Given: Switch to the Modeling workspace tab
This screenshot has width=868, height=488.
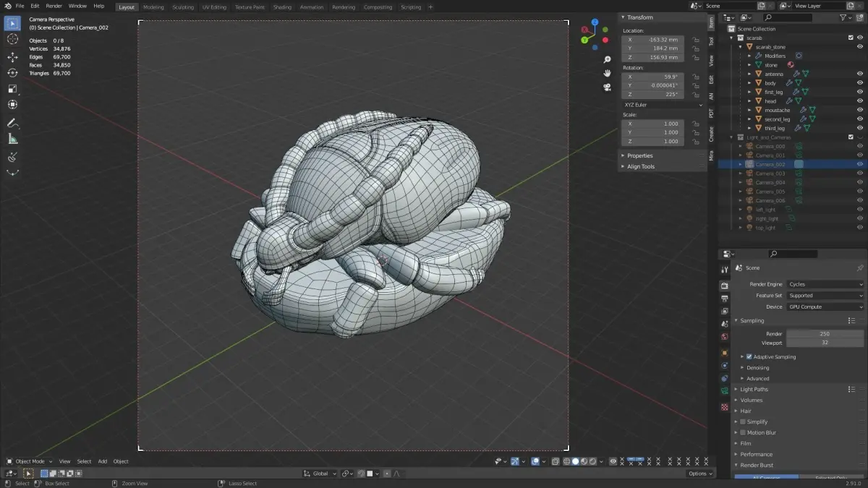Looking at the screenshot, I should pyautogui.click(x=153, y=7).
